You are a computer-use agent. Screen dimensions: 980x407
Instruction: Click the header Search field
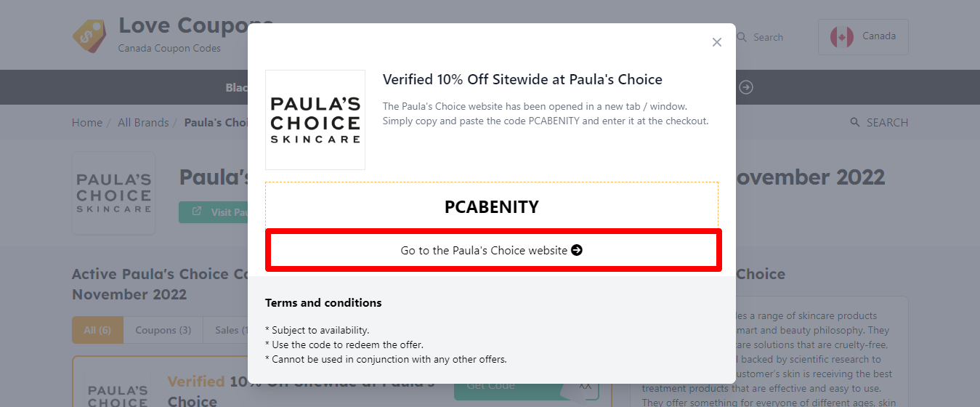[767, 37]
